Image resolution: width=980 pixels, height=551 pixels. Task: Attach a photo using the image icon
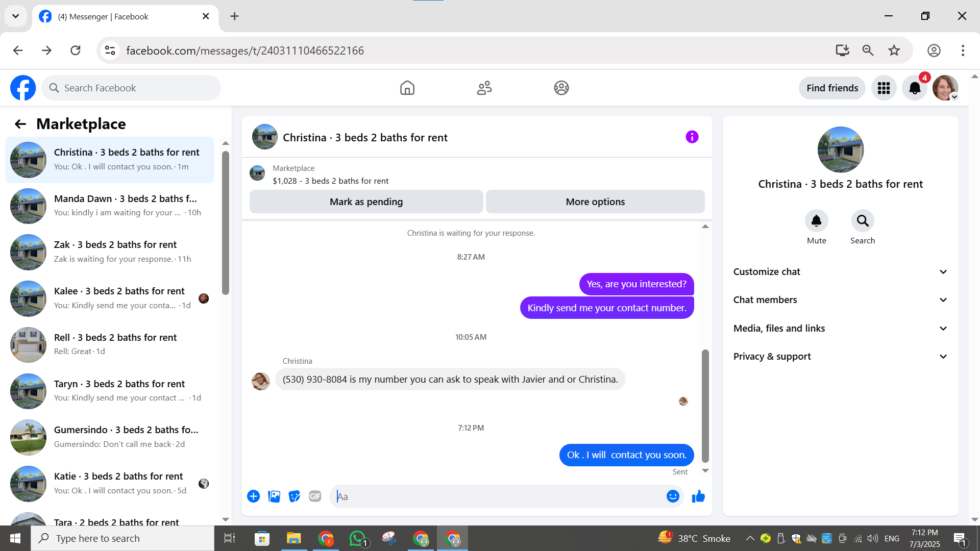(x=274, y=496)
